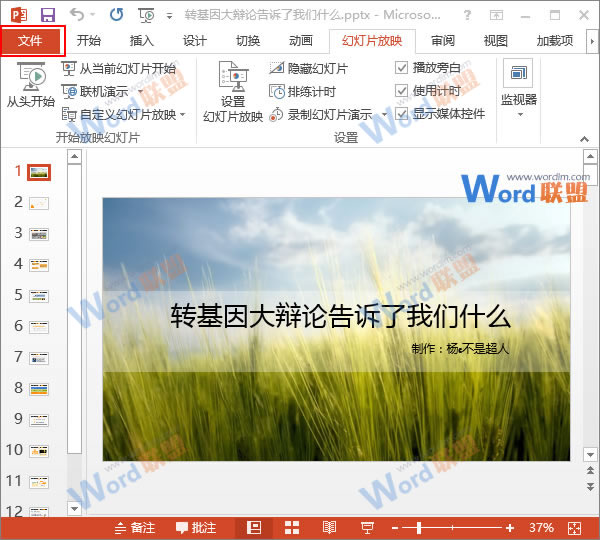
Task: Switch to Slide Sorter view icon
Action: (x=292, y=528)
